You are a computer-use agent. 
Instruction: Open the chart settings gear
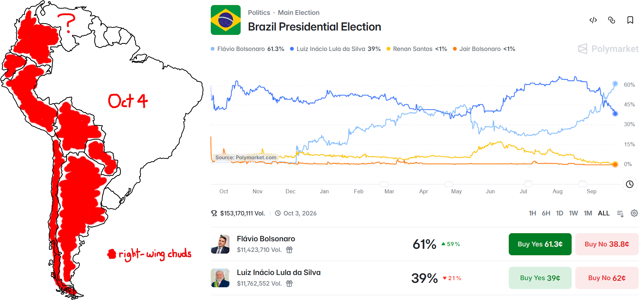pos(634,213)
